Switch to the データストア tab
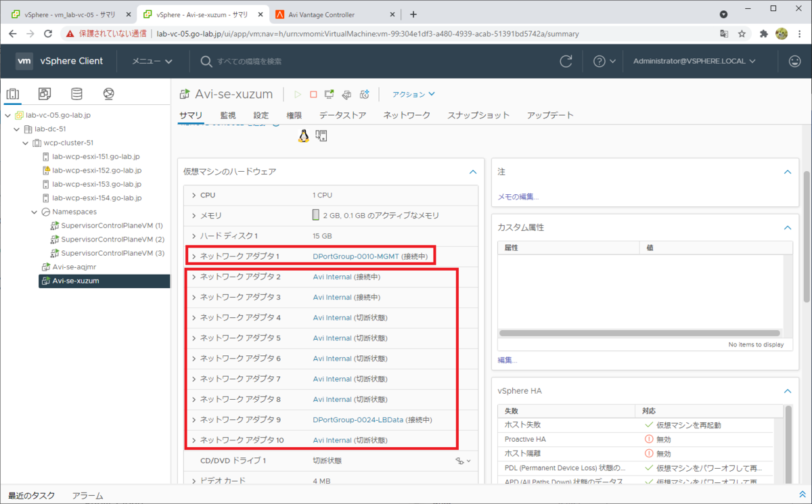812x504 pixels. (x=342, y=115)
